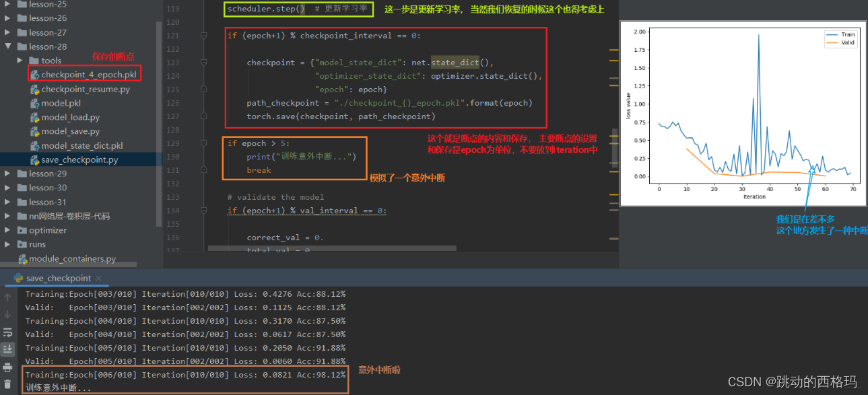Click on scheduler.step() code line

pyautogui.click(x=266, y=9)
